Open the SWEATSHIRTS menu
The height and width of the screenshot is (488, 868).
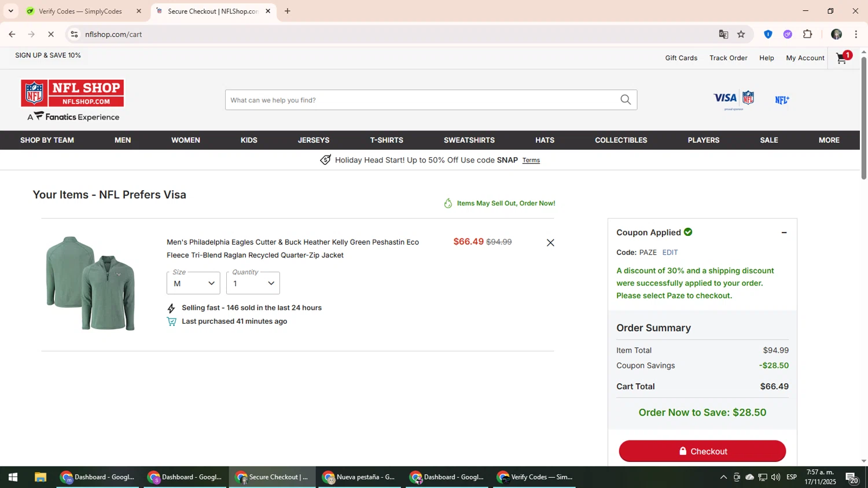(x=469, y=140)
